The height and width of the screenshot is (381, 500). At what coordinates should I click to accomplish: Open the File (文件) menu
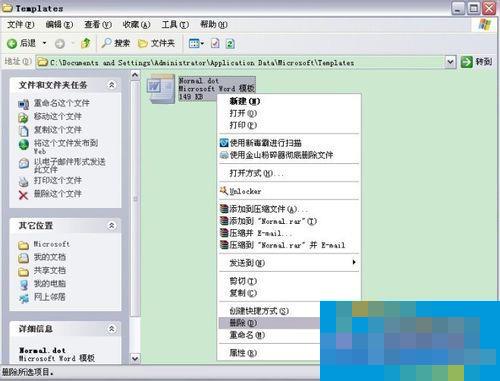(x=21, y=25)
